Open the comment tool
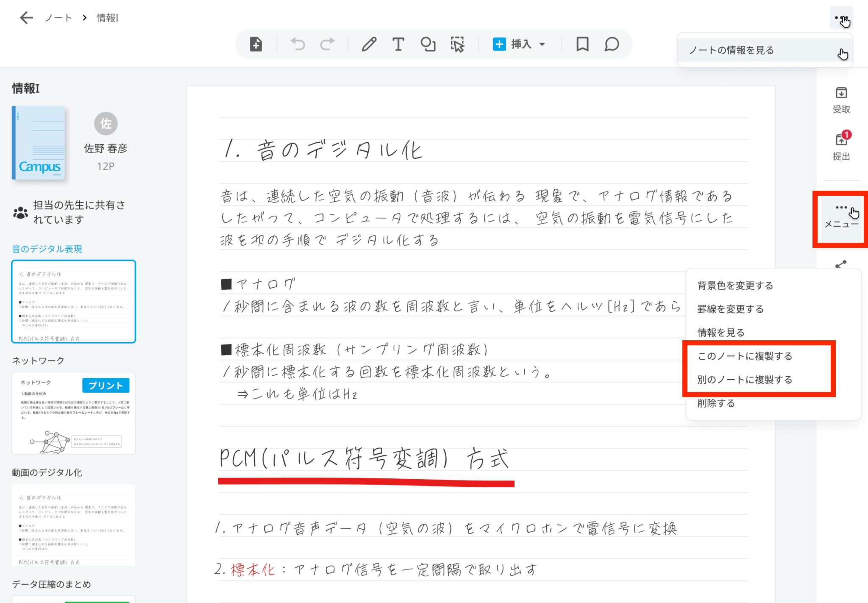Screen dimensions: 868x603 click(x=612, y=44)
